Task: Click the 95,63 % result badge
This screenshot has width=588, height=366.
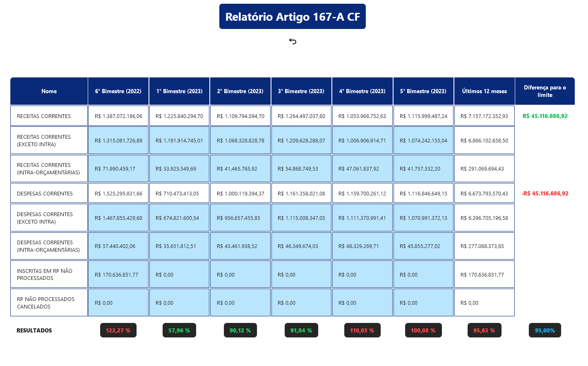Action: [x=485, y=330]
